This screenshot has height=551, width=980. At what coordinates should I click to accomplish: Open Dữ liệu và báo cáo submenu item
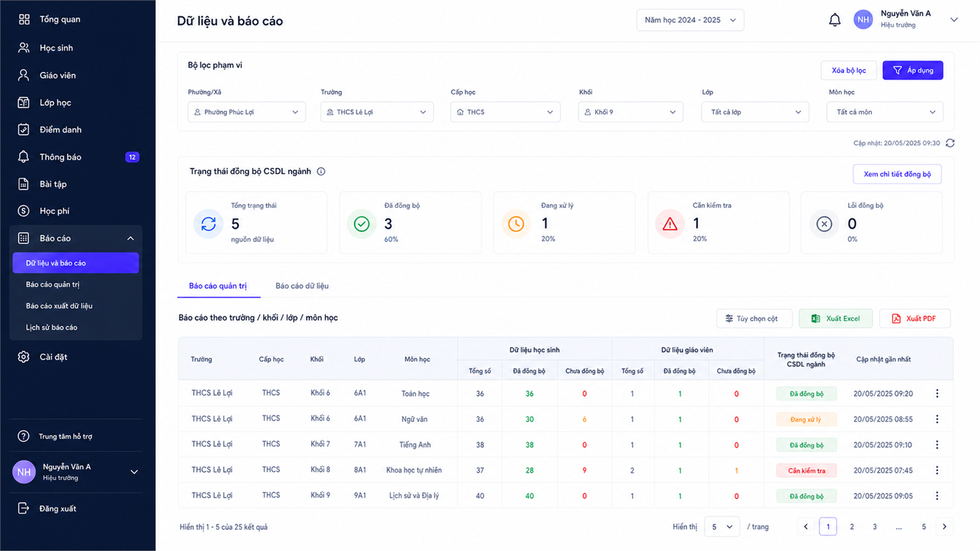pos(75,263)
